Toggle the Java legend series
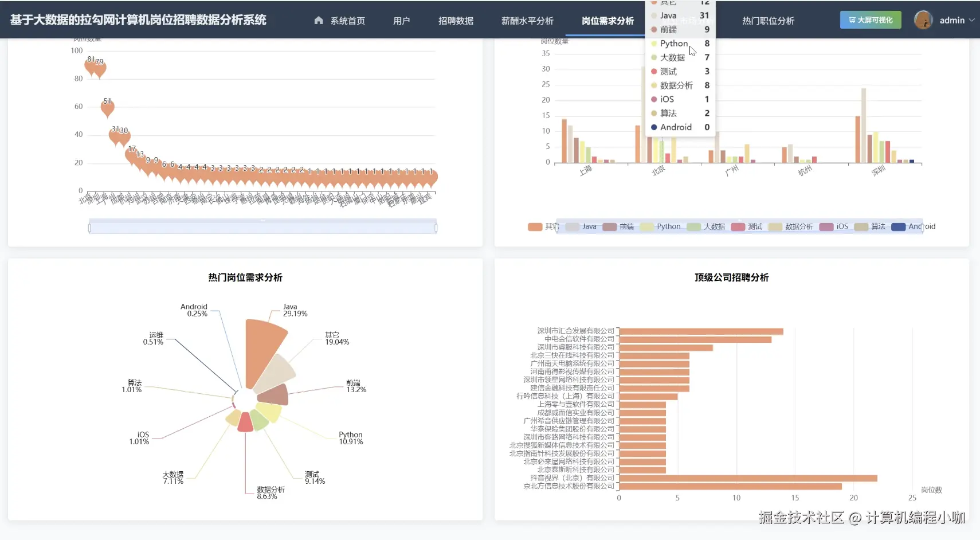 [x=581, y=226]
